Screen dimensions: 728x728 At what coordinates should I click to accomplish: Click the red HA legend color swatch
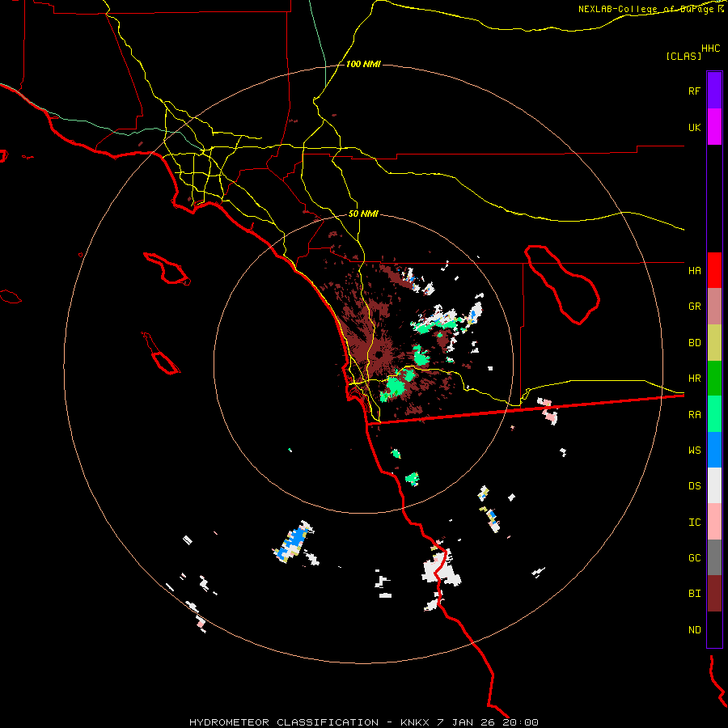[714, 270]
